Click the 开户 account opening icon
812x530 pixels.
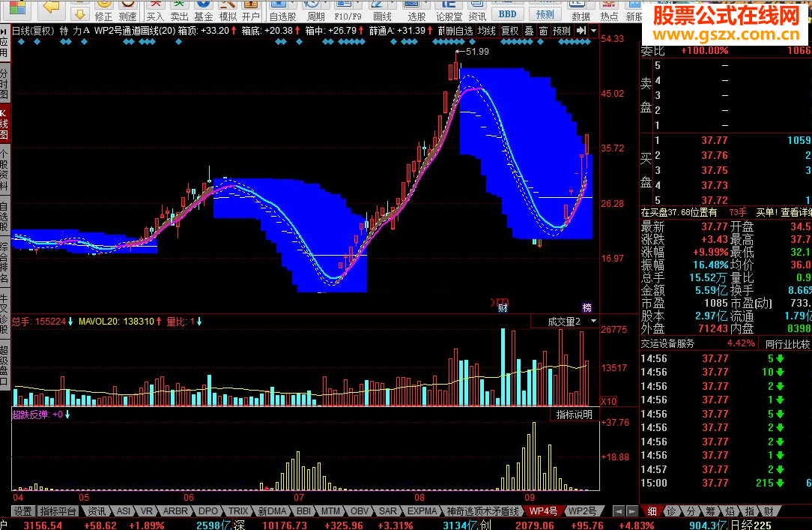tap(251, 11)
